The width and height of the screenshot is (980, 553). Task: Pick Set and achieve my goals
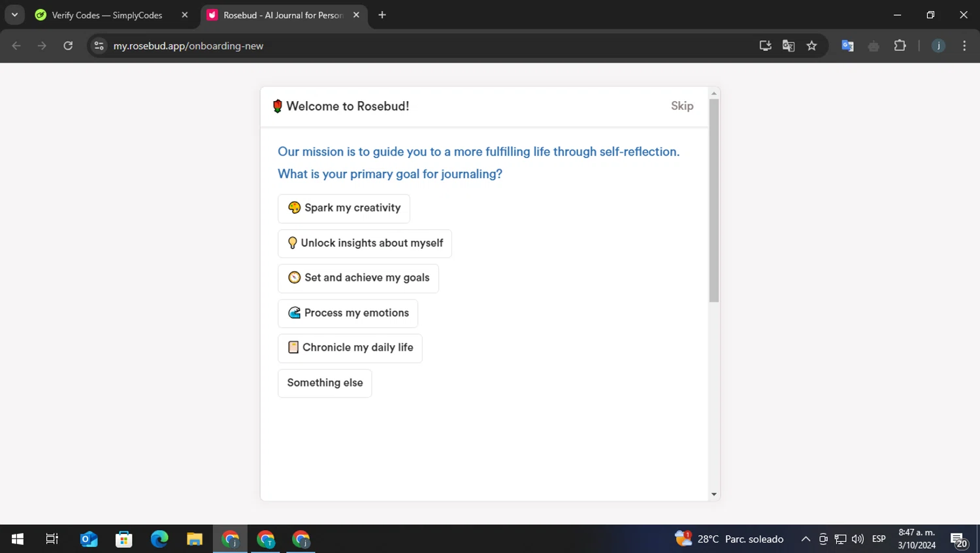(358, 278)
